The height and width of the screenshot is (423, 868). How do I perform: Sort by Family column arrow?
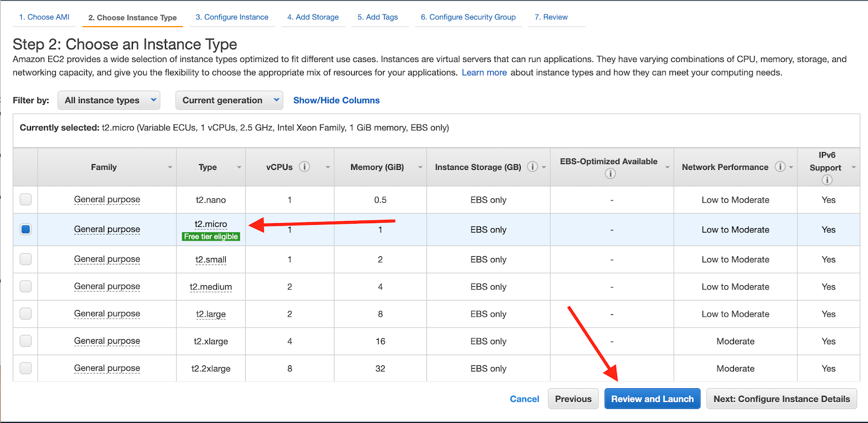click(170, 167)
